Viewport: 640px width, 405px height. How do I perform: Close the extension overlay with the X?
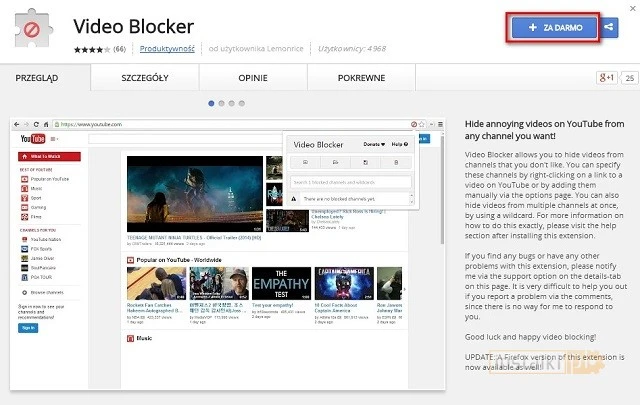[633, 8]
